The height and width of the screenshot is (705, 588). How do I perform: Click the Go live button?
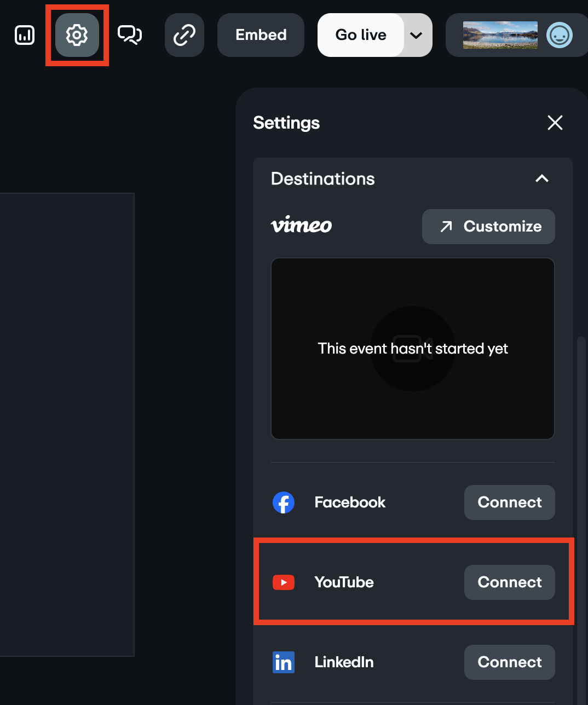(x=361, y=35)
